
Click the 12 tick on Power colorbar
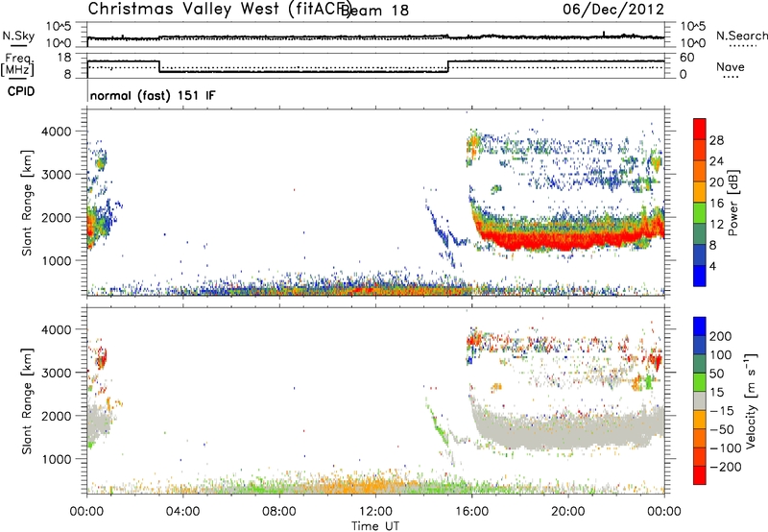tap(716, 225)
